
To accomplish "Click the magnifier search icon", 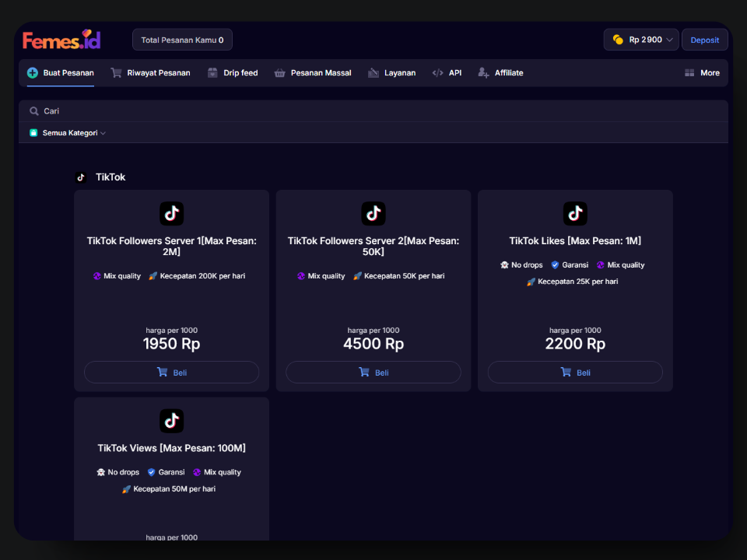I will pyautogui.click(x=34, y=111).
